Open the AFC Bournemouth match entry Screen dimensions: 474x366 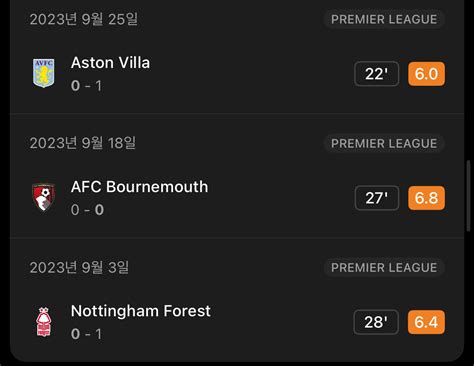pyautogui.click(x=237, y=198)
